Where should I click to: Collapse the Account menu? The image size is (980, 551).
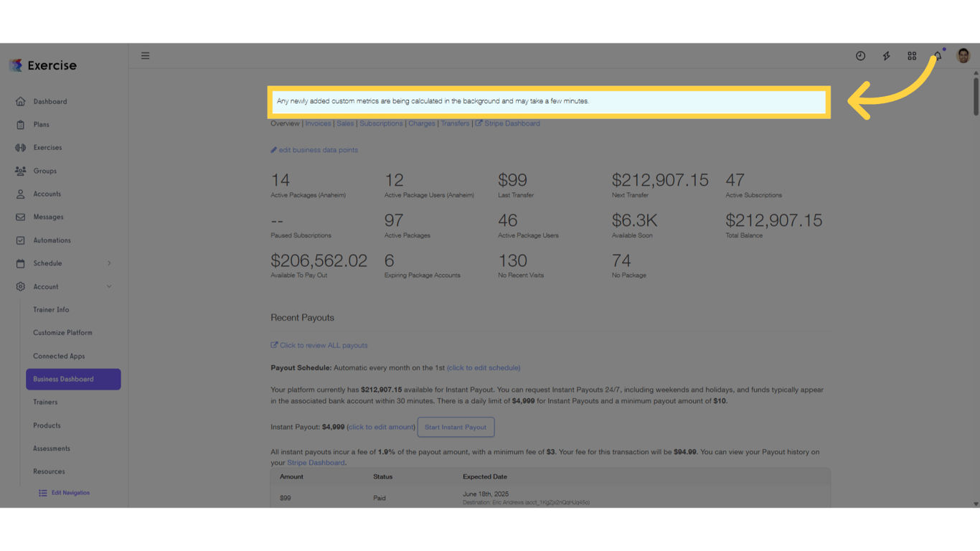(45, 286)
